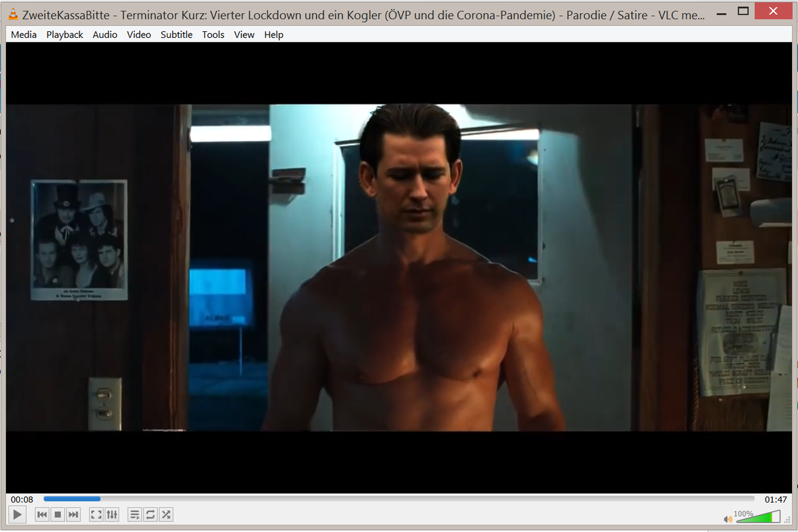798x532 pixels.
Task: Adjust the volume slider at 100%
Action: 757,517
